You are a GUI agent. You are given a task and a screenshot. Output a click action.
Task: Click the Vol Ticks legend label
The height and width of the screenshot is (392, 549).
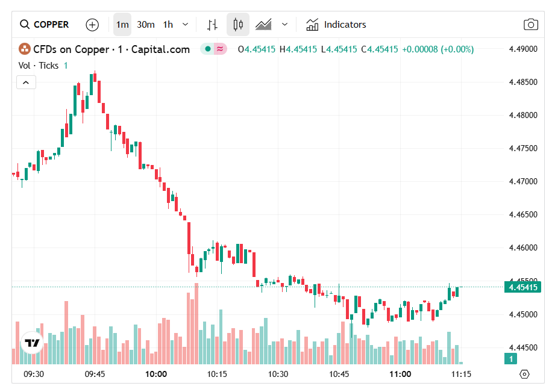[x=39, y=66]
